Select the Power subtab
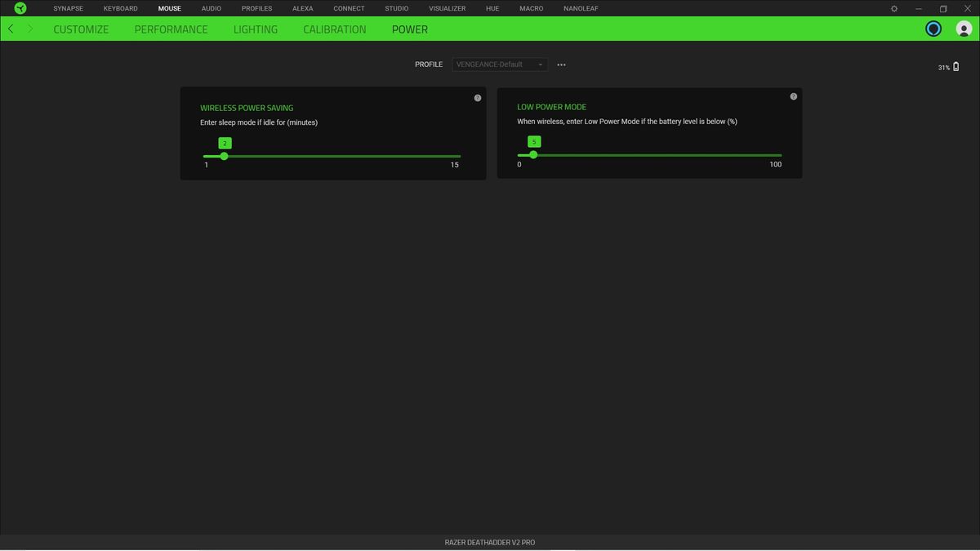This screenshot has height=551, width=980. point(410,29)
